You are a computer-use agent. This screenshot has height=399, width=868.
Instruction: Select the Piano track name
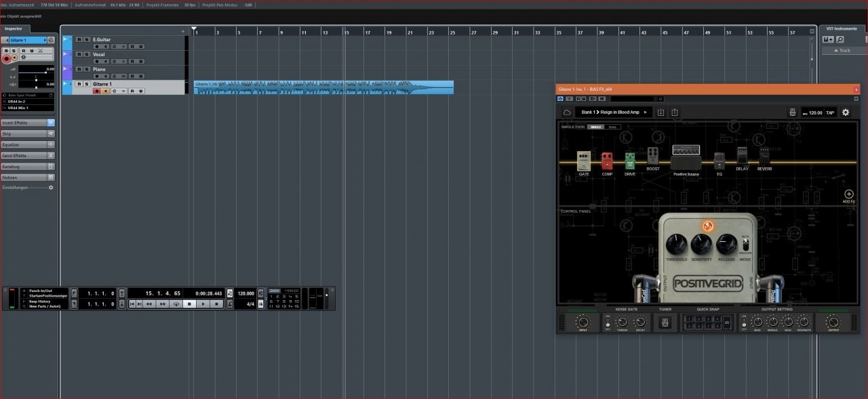(x=99, y=69)
